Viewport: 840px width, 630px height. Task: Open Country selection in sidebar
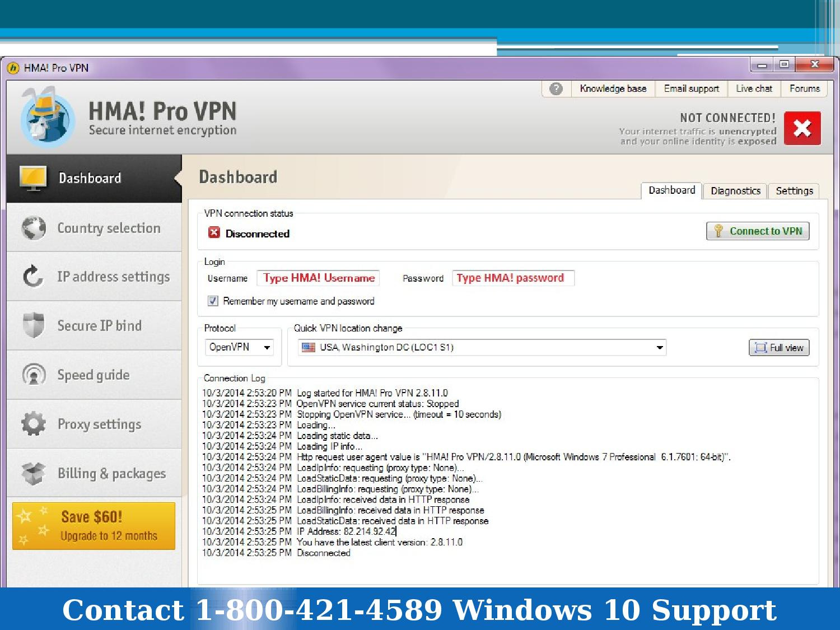tap(94, 228)
